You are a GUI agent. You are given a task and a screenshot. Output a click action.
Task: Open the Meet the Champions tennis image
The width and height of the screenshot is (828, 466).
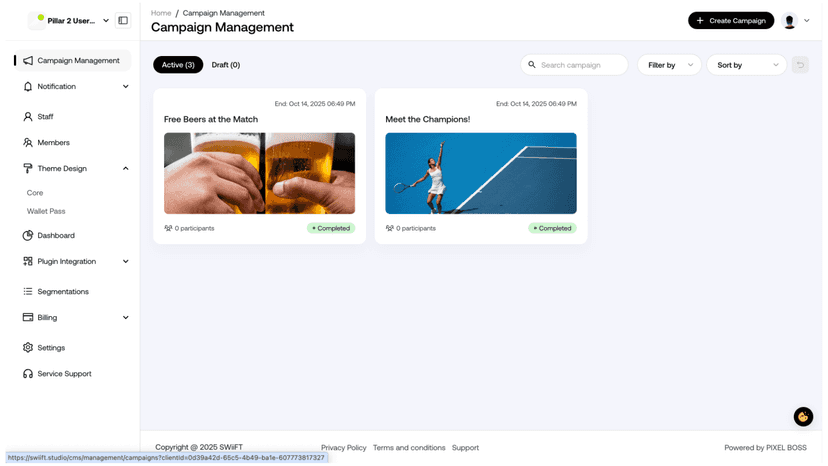coord(481,174)
